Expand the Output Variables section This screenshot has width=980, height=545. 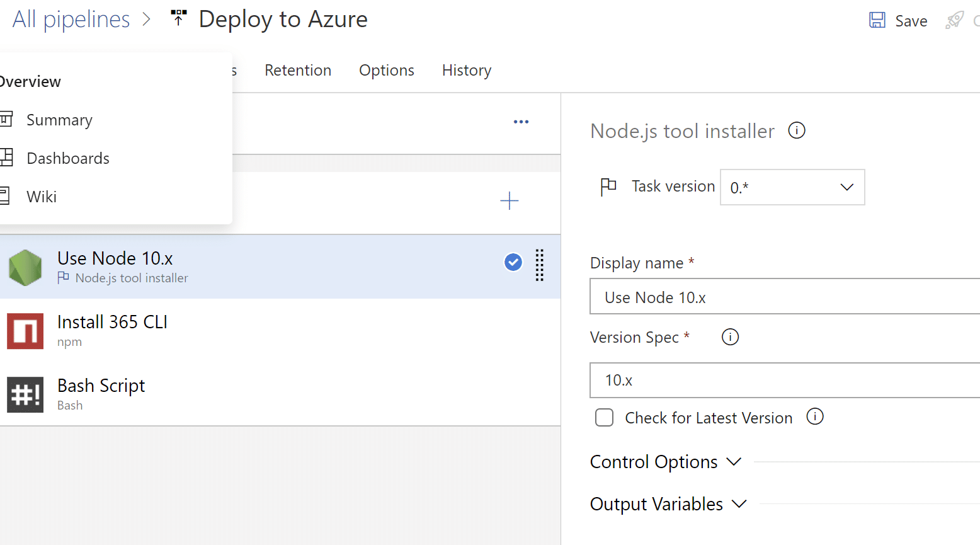pyautogui.click(x=668, y=504)
